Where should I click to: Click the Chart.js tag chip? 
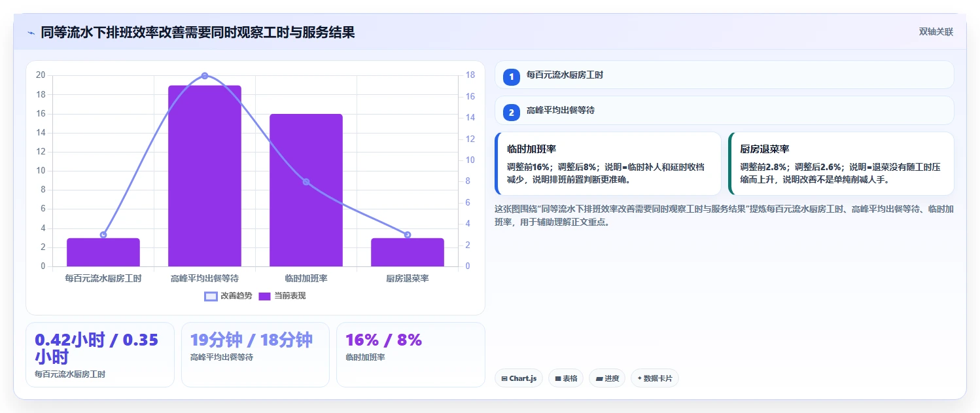[519, 378]
